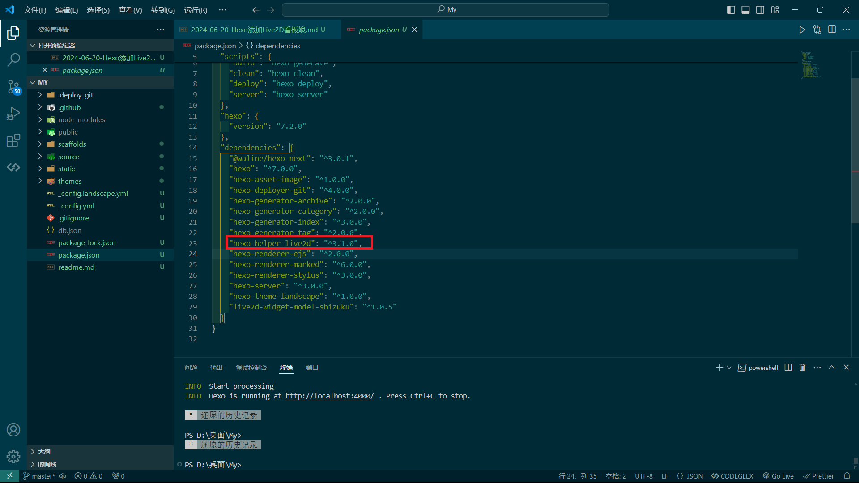Click the Run file play icon
This screenshot has height=483, width=868.
(x=802, y=30)
